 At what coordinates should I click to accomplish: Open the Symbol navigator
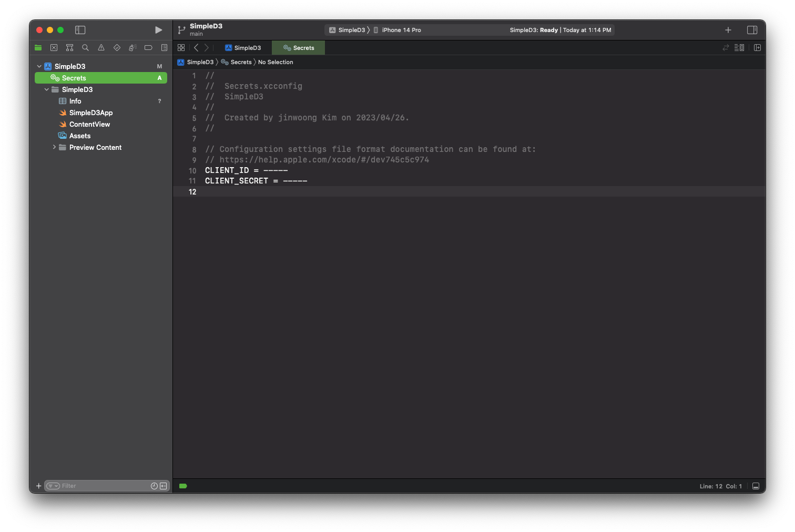click(69, 48)
